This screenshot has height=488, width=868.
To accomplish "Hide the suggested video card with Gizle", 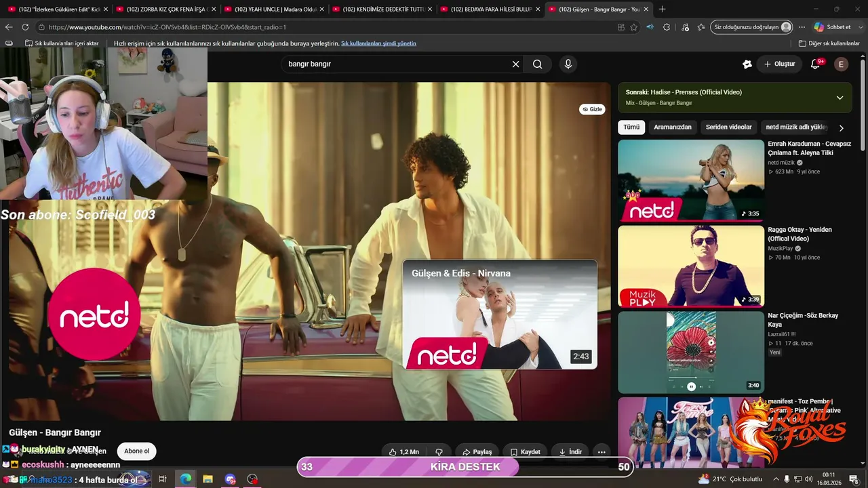I will pyautogui.click(x=592, y=109).
